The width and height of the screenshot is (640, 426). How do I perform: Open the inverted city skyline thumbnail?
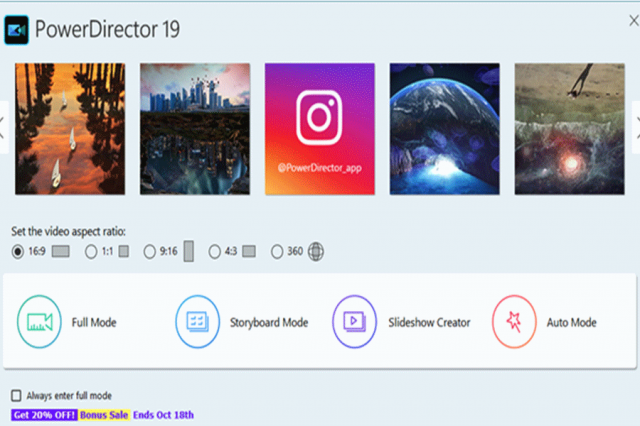(195, 129)
